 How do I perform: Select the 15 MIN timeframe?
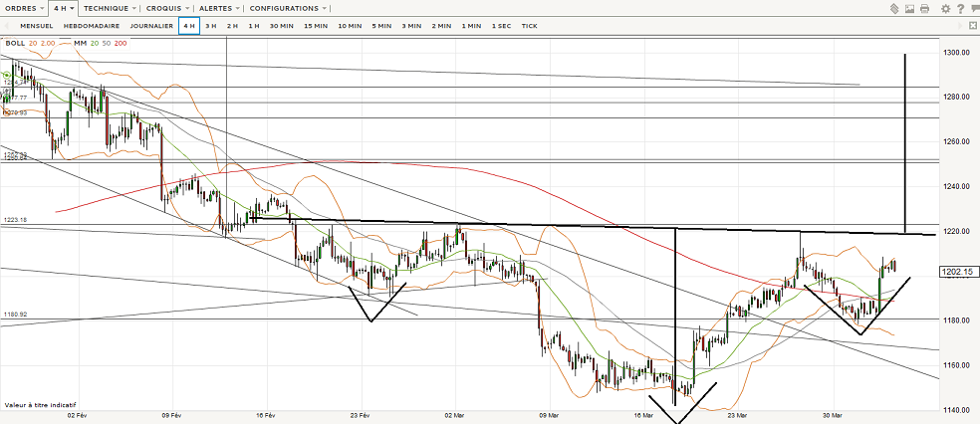tap(316, 26)
